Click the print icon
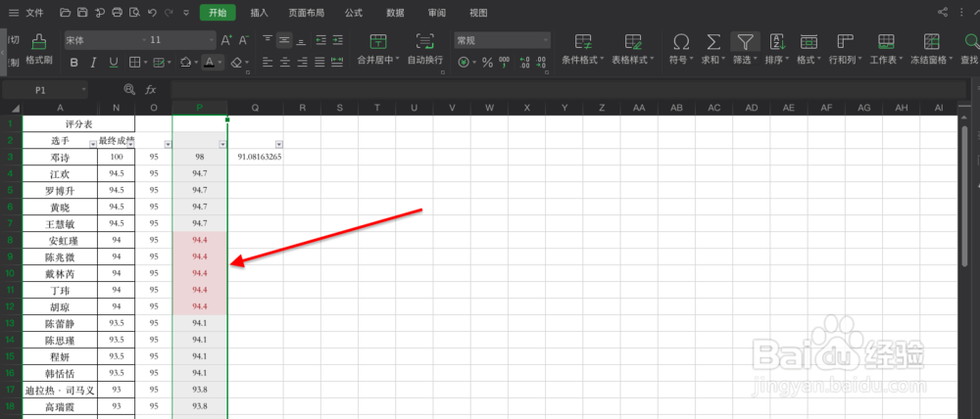This screenshot has height=419, width=980. (117, 13)
